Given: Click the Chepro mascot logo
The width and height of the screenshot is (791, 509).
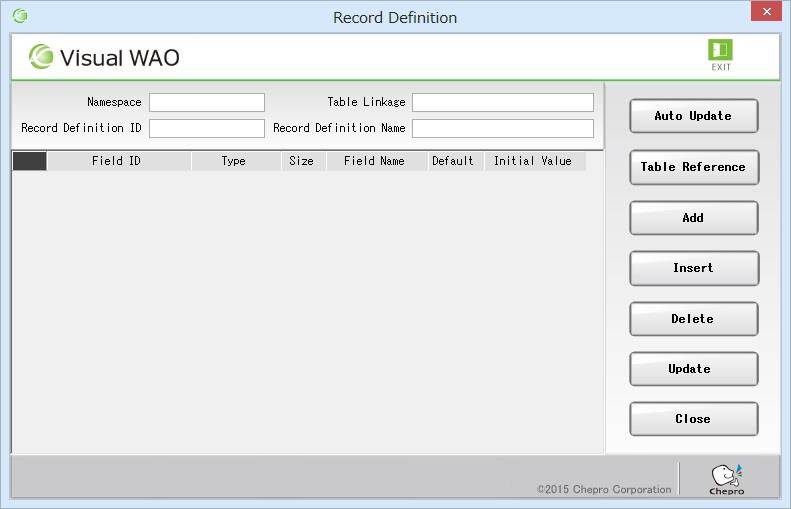Looking at the screenshot, I should [726, 477].
